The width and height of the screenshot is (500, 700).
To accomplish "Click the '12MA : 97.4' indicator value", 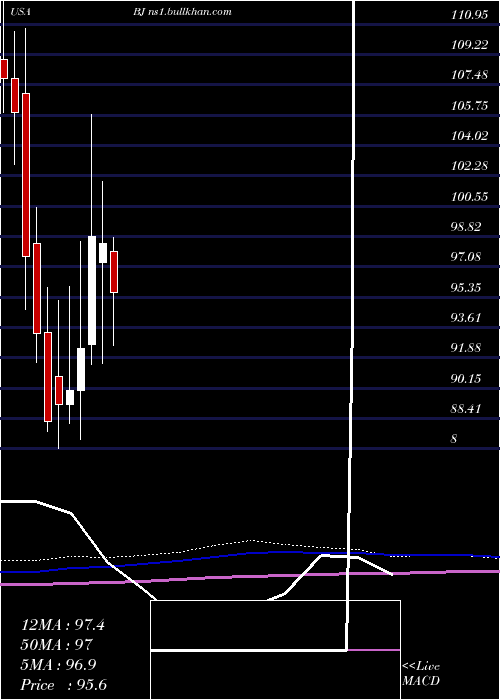I will [63, 625].
